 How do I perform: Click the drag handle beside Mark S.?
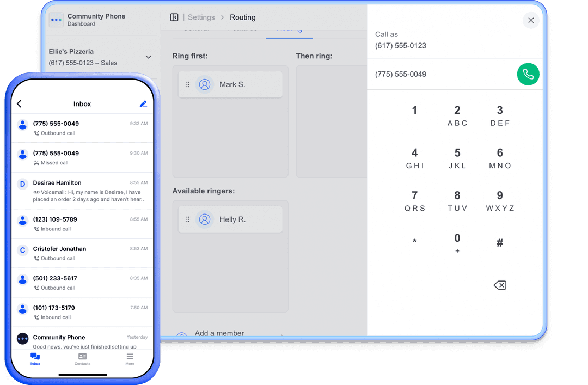pyautogui.click(x=188, y=84)
